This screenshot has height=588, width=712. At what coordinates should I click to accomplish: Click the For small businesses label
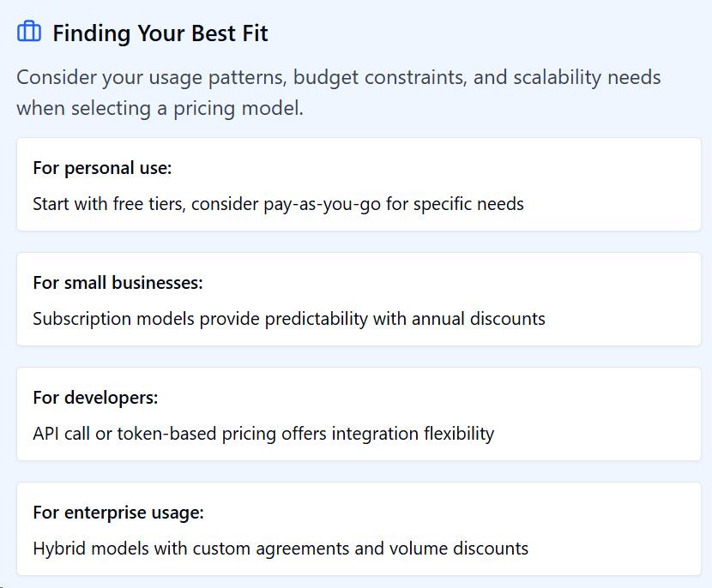pos(118,283)
